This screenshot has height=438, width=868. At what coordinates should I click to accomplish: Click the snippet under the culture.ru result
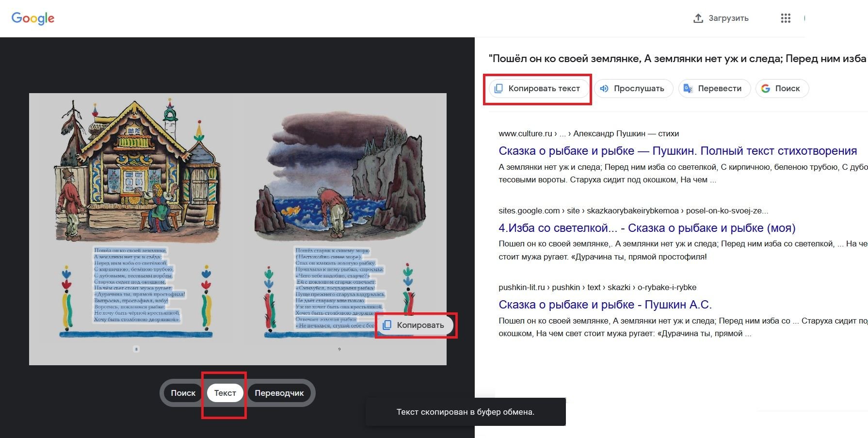coord(683,173)
